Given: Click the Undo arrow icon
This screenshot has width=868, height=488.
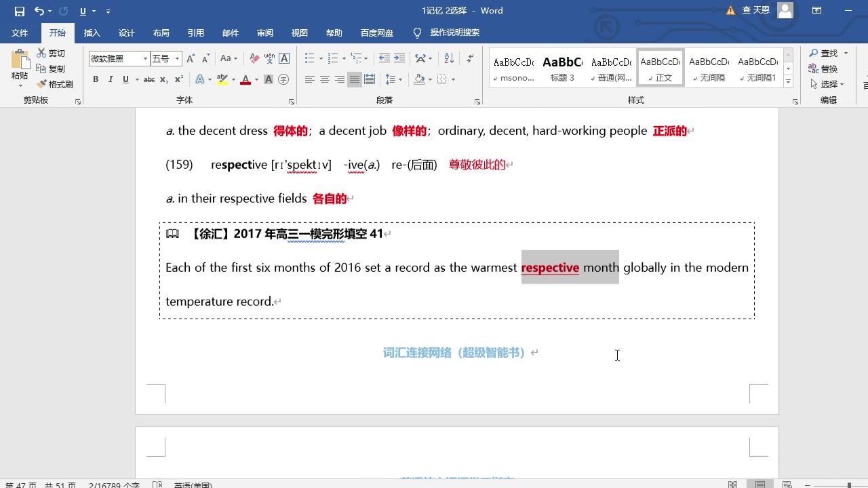Looking at the screenshot, I should pyautogui.click(x=39, y=11).
